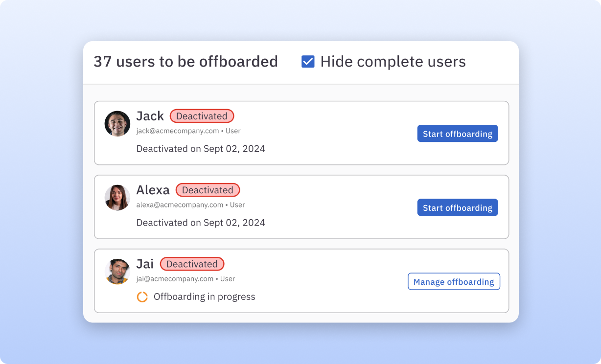The height and width of the screenshot is (364, 601).
Task: Select Jai's name heading
Action: point(145,264)
